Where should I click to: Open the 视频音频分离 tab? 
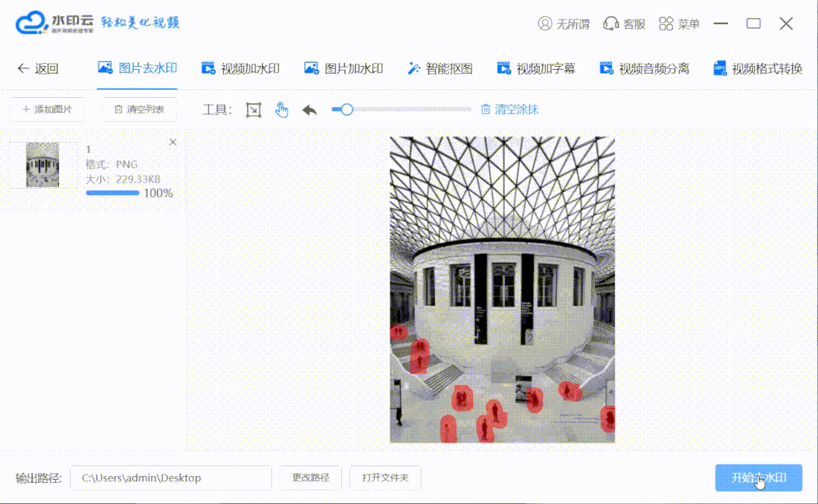coord(644,68)
